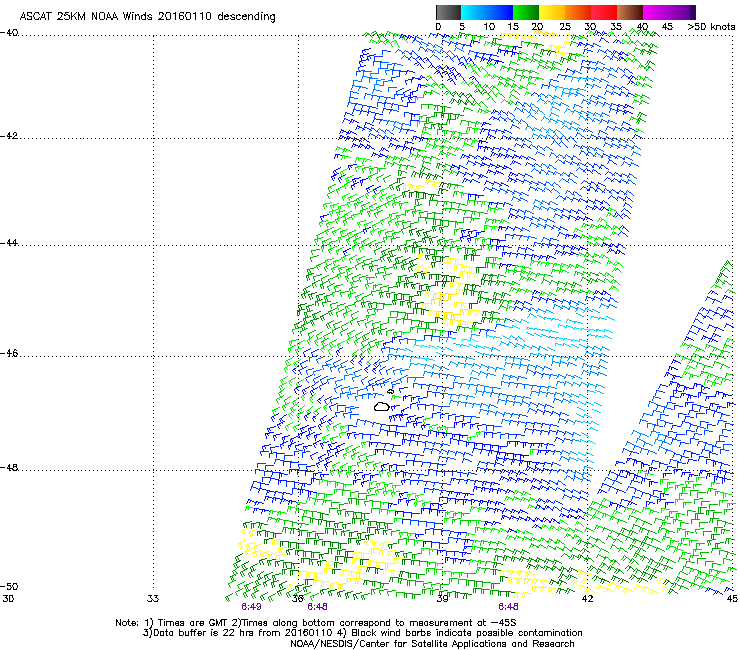The width and height of the screenshot is (740, 650).
Task: Click the cyan 5–10 knots legend swatch
Action: pyautogui.click(x=474, y=12)
